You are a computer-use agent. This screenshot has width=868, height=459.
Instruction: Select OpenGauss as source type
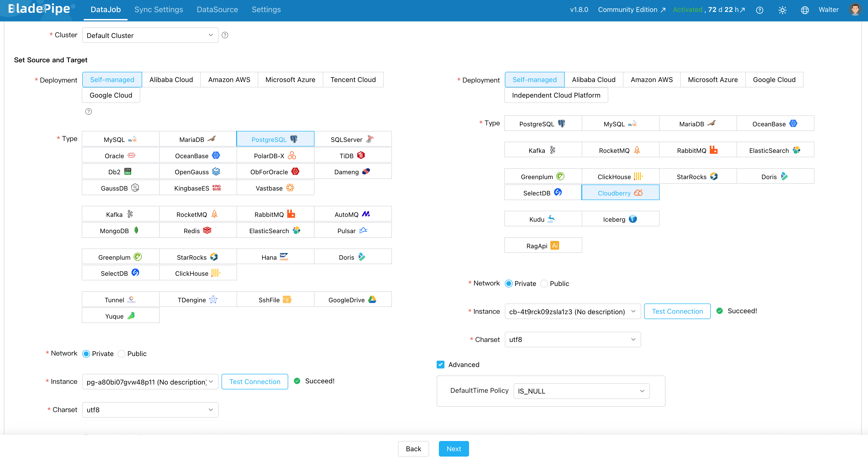pos(198,172)
